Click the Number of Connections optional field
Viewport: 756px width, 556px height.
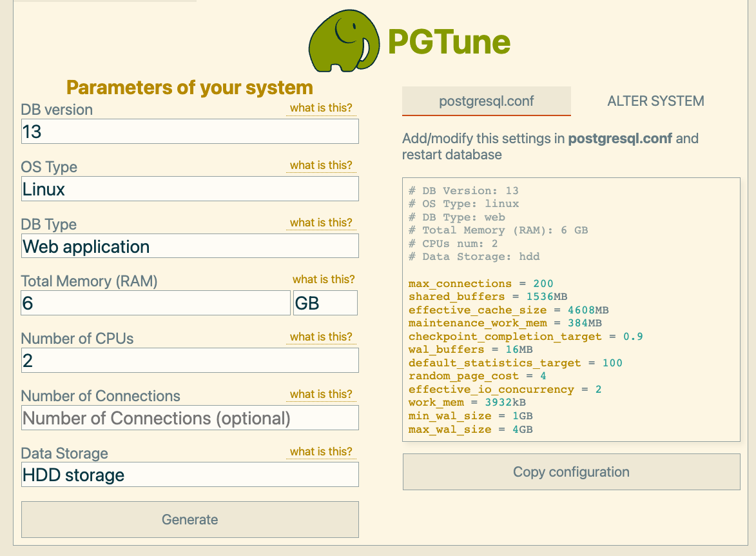coord(190,418)
